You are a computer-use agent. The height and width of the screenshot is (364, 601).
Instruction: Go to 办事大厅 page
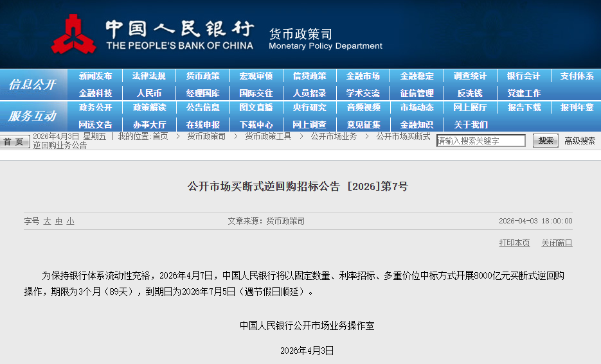[149, 125]
